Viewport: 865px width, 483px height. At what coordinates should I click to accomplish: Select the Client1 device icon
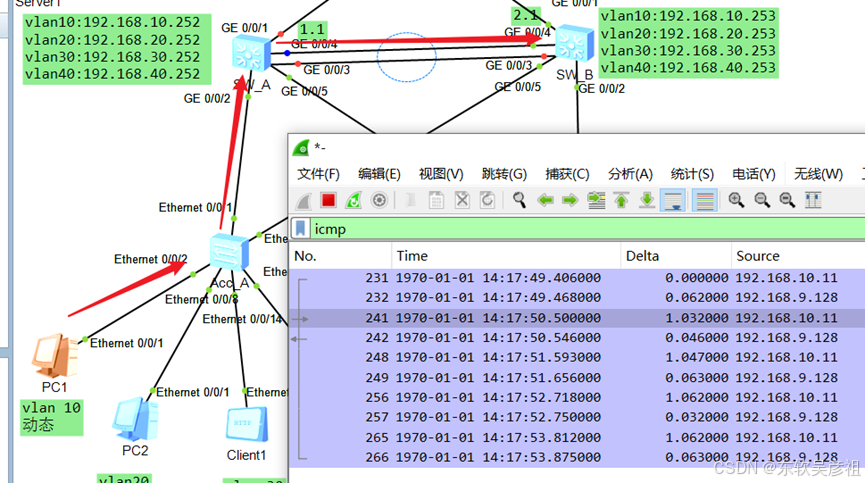pos(247,425)
